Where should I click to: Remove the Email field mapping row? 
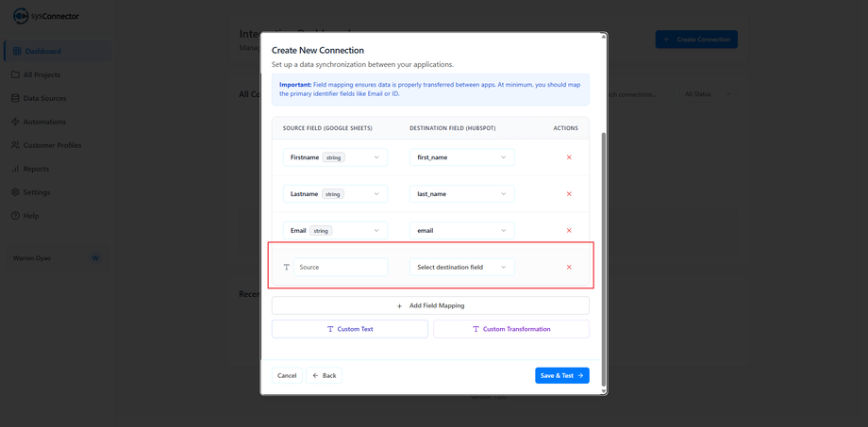(x=569, y=231)
